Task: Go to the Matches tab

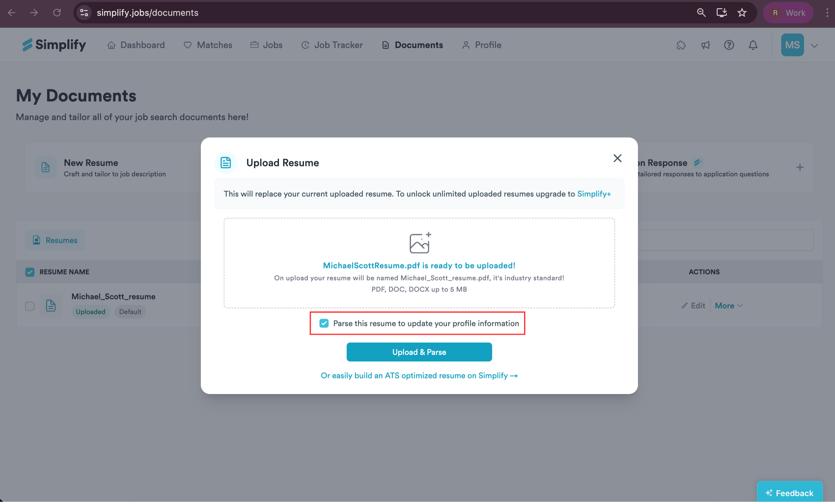Action: (208, 45)
